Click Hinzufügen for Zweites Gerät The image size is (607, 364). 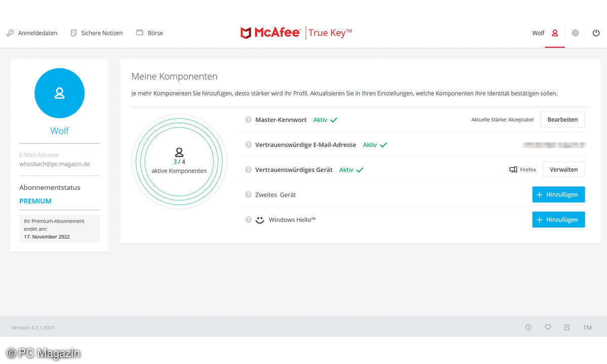558,195
